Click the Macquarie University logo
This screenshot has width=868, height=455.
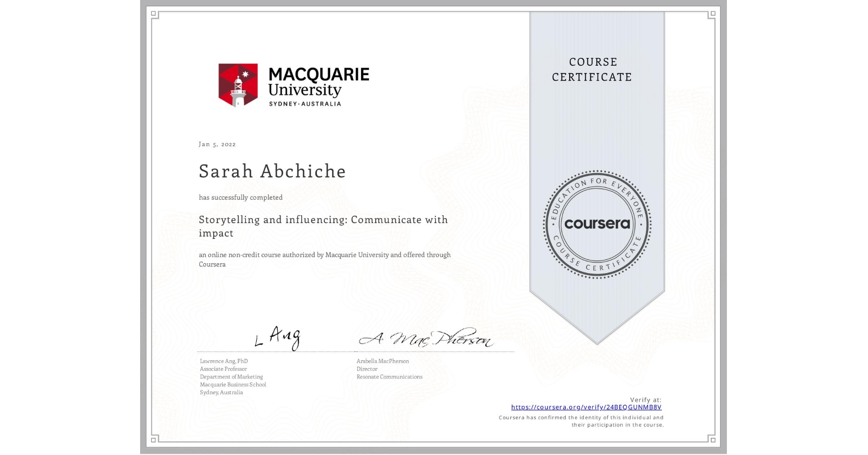click(x=293, y=84)
